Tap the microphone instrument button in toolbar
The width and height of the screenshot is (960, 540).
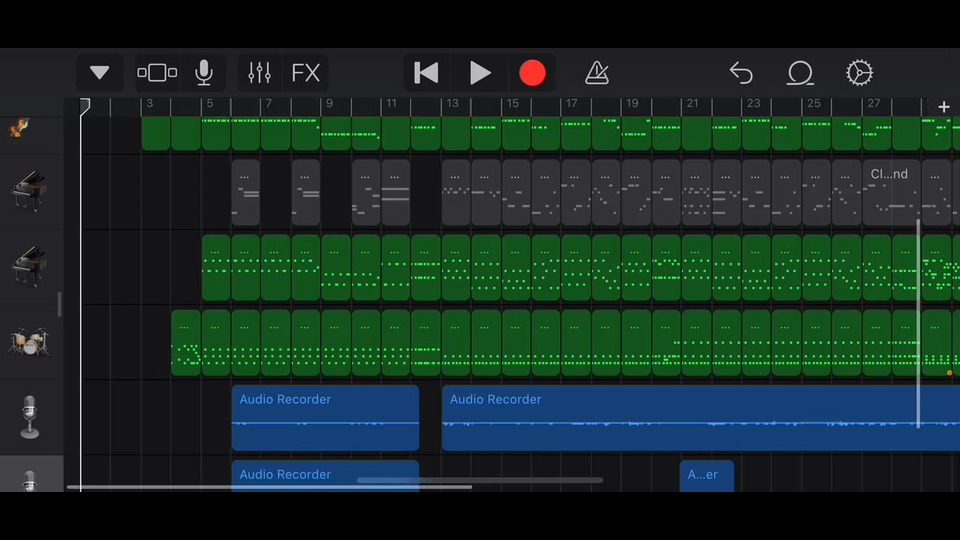(204, 73)
